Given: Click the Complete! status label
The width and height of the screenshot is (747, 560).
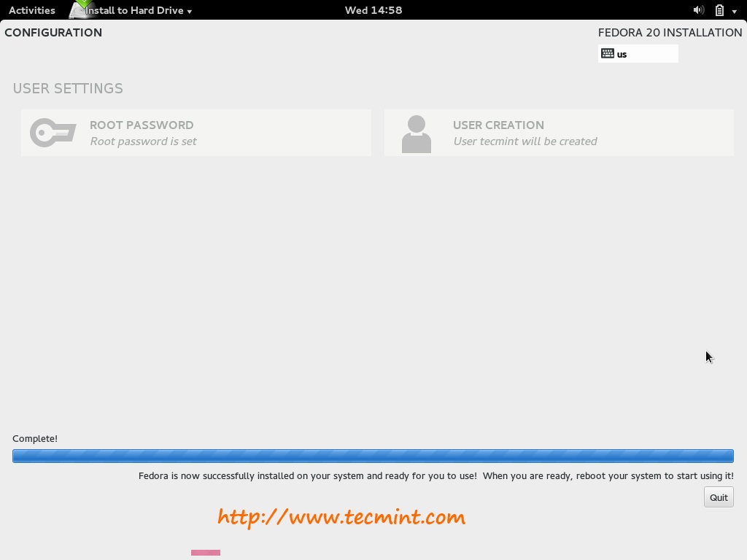Looking at the screenshot, I should click(x=35, y=438).
